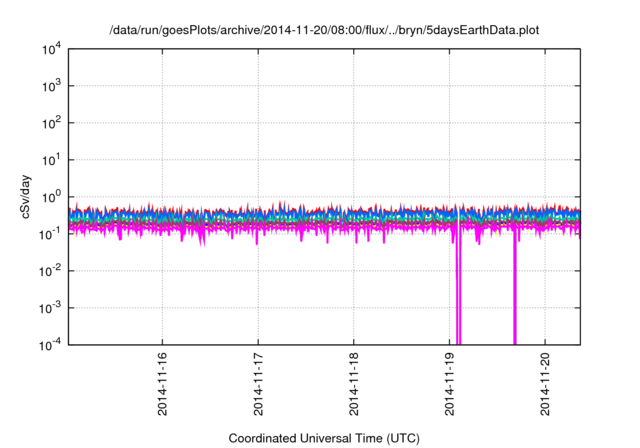640x448 pixels.
Task: Click the 10^0 y-axis tick label
Action: click(52, 197)
